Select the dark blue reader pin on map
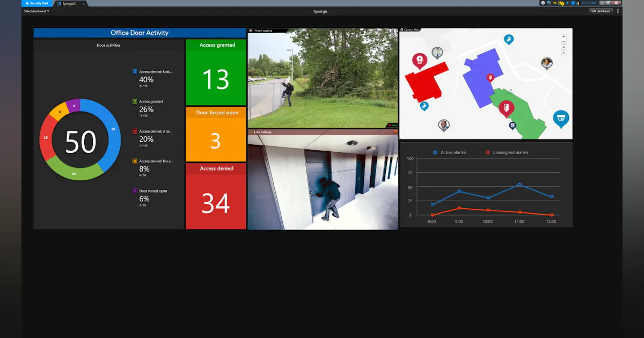This screenshot has height=338, width=644. tap(512, 125)
